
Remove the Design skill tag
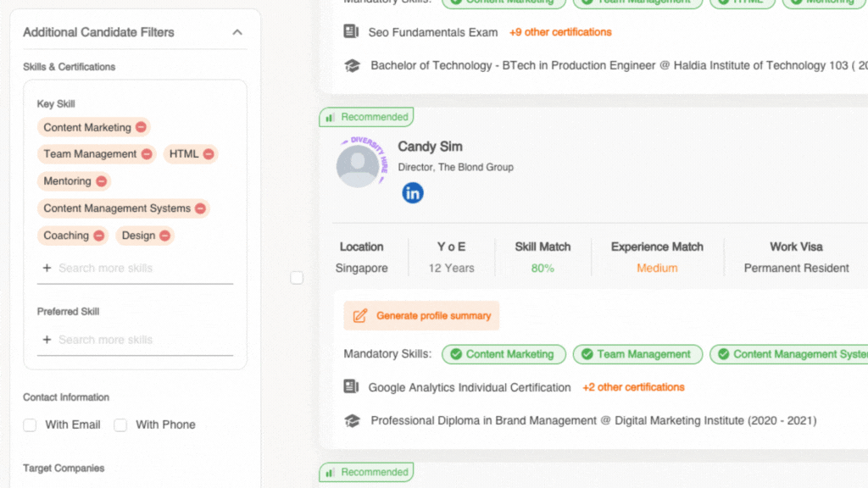click(x=164, y=236)
